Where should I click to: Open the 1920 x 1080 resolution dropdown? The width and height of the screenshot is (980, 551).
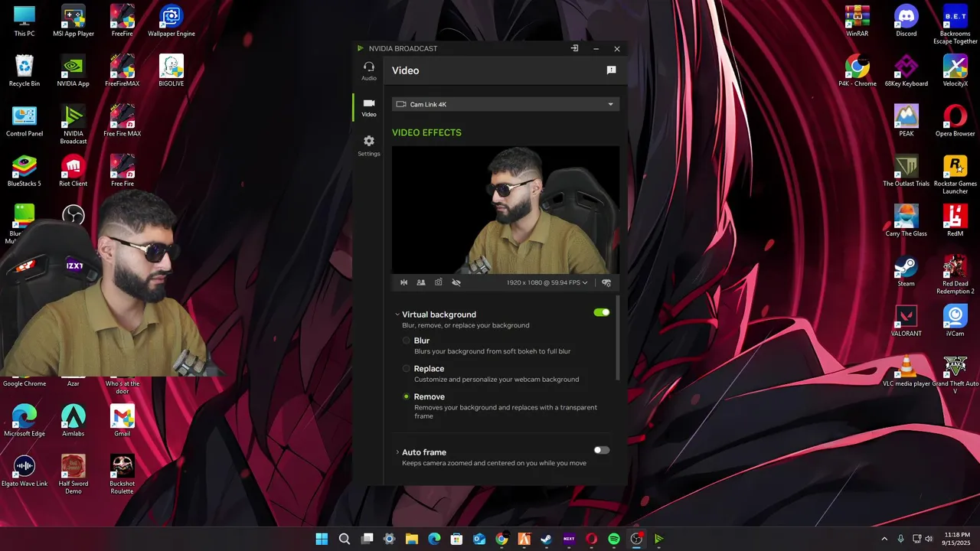(547, 282)
